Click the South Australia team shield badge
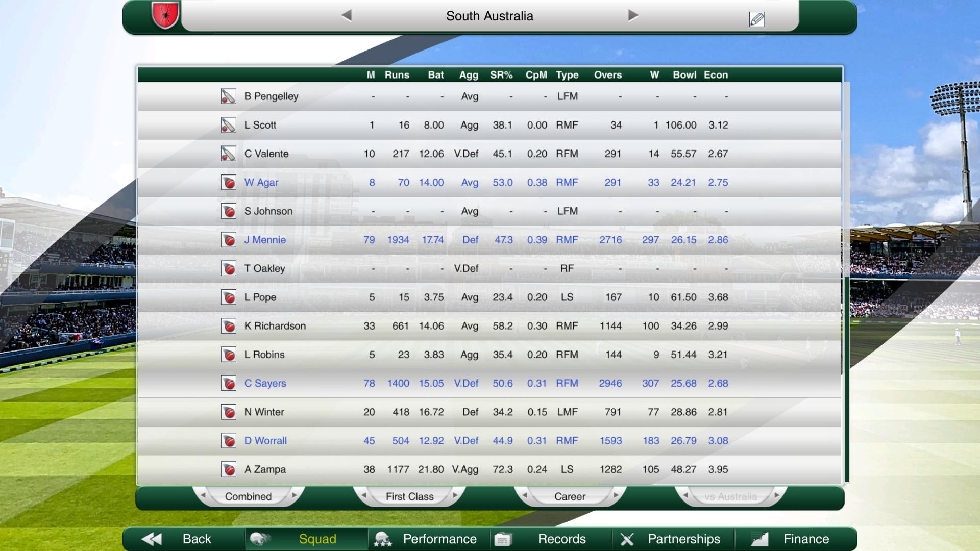Image resolution: width=980 pixels, height=551 pixels. tap(165, 15)
